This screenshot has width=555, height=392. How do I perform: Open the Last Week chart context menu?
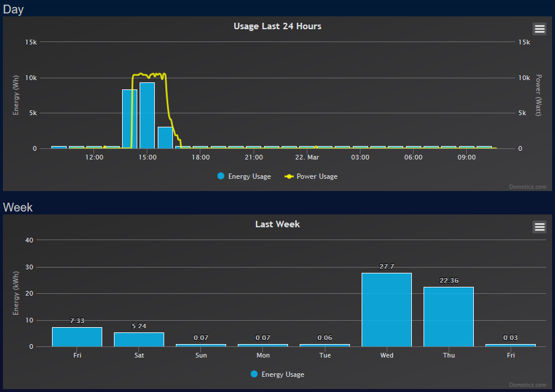click(x=539, y=227)
